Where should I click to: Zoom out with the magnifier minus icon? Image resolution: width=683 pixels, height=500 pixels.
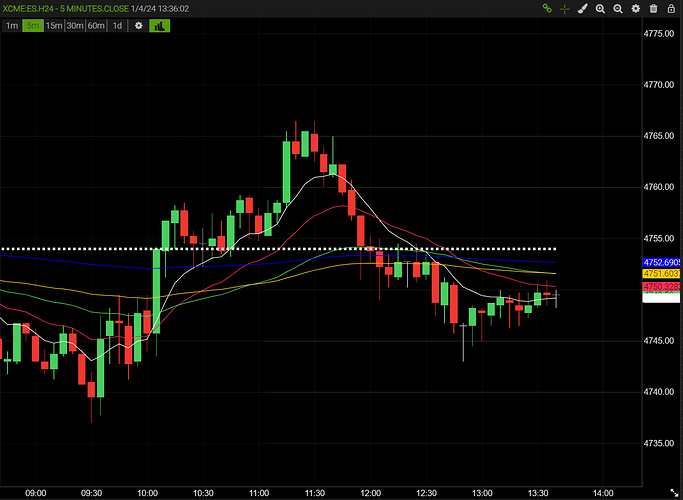click(x=618, y=8)
